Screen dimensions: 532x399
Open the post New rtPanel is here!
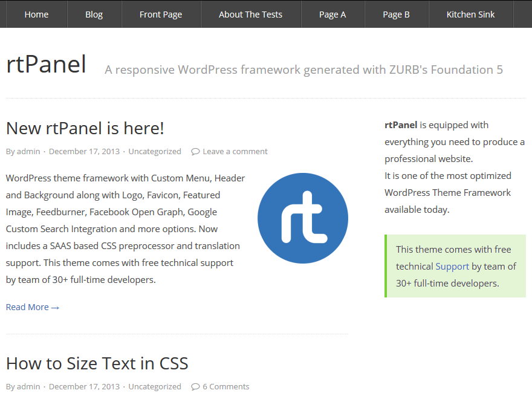point(85,128)
